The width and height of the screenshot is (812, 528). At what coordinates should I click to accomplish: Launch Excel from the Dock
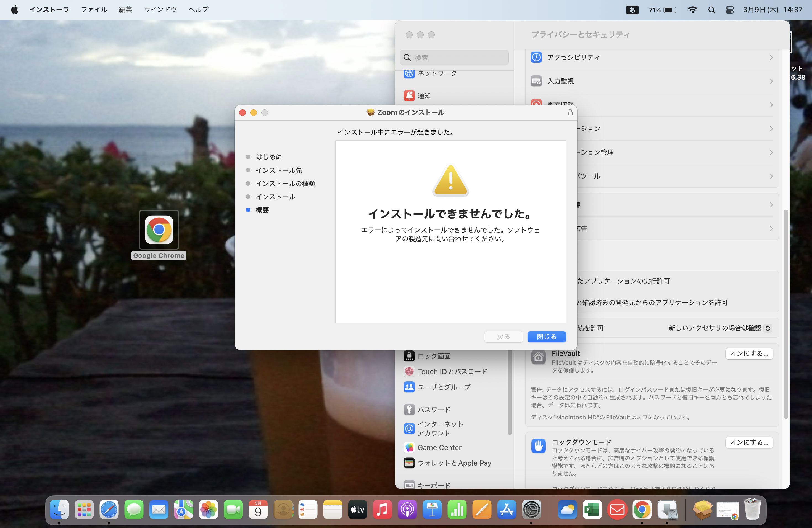coord(592,509)
